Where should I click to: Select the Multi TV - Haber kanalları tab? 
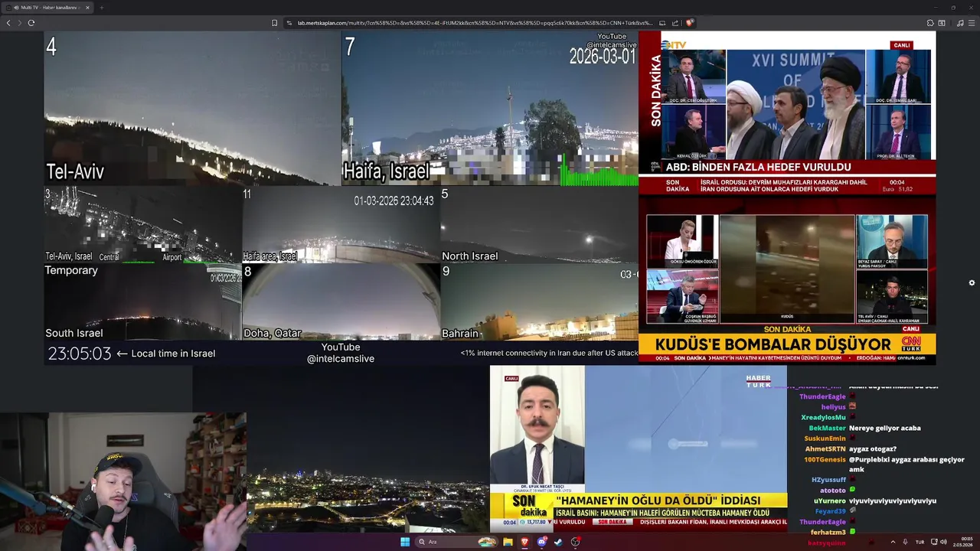(47, 8)
